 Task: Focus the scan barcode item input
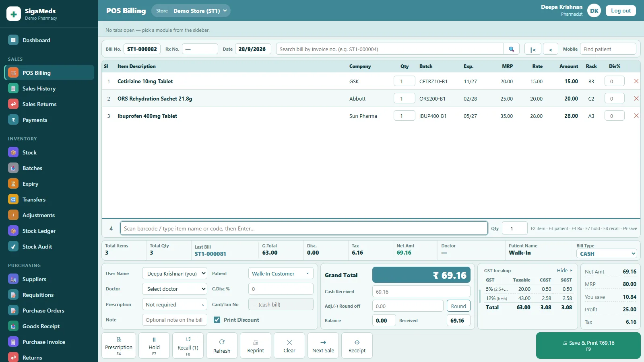point(304,228)
